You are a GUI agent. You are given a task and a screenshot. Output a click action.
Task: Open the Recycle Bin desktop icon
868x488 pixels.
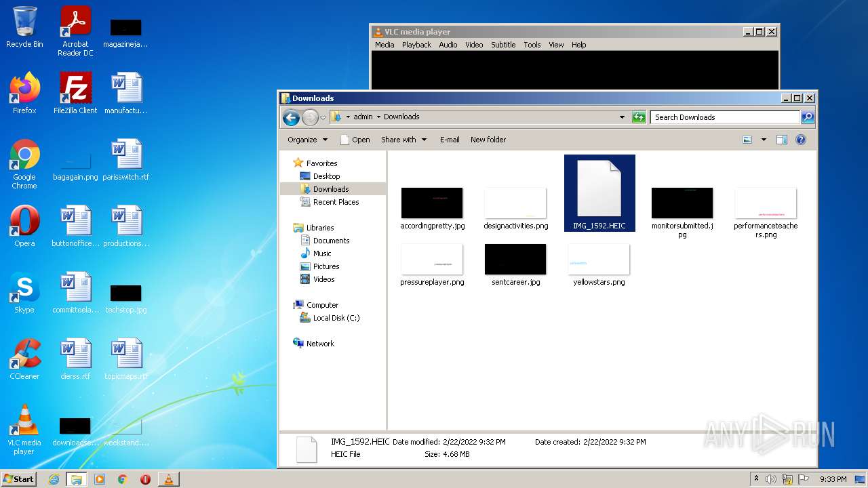(x=24, y=27)
